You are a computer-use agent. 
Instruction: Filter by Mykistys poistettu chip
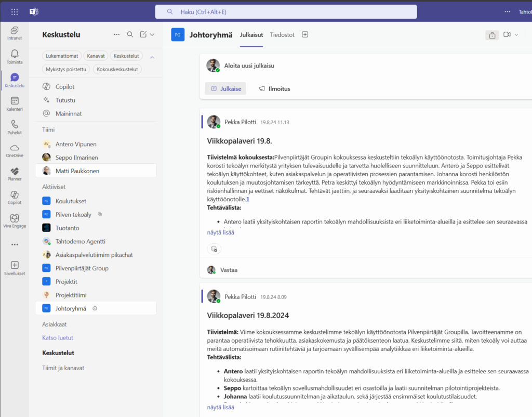[66, 69]
